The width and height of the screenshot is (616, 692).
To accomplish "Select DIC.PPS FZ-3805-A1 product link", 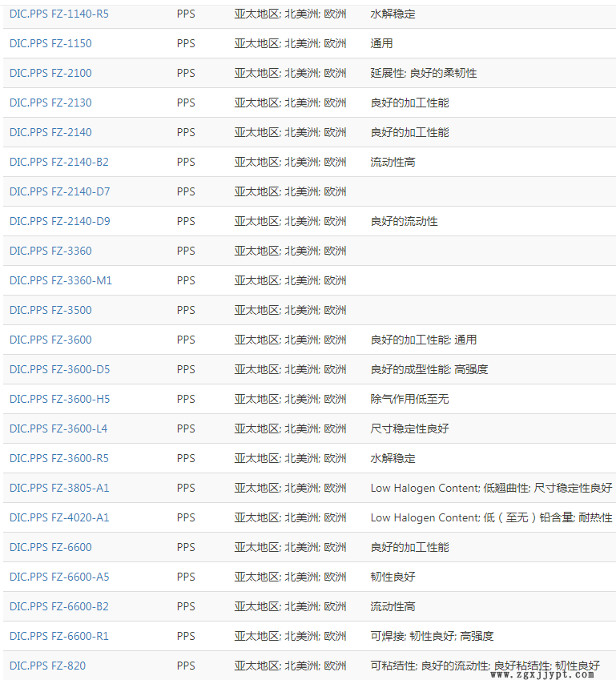I will point(59,488).
